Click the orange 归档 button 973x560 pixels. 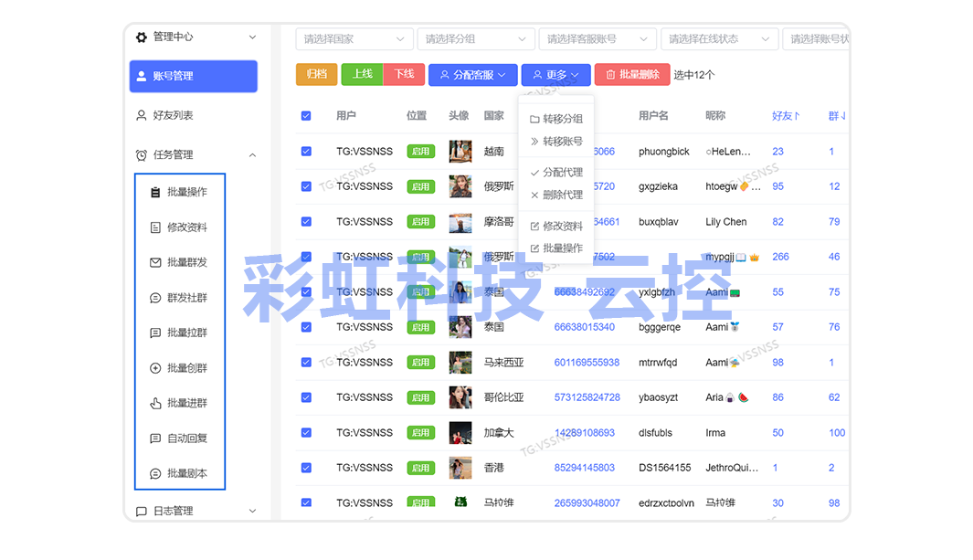[x=316, y=74]
